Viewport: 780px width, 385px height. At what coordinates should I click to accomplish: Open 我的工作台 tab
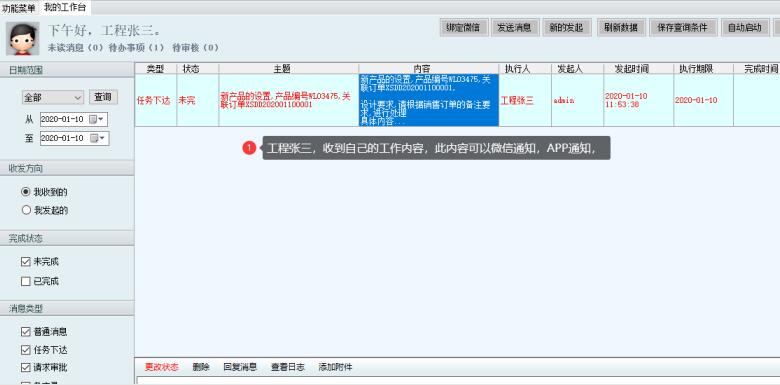pyautogui.click(x=64, y=7)
